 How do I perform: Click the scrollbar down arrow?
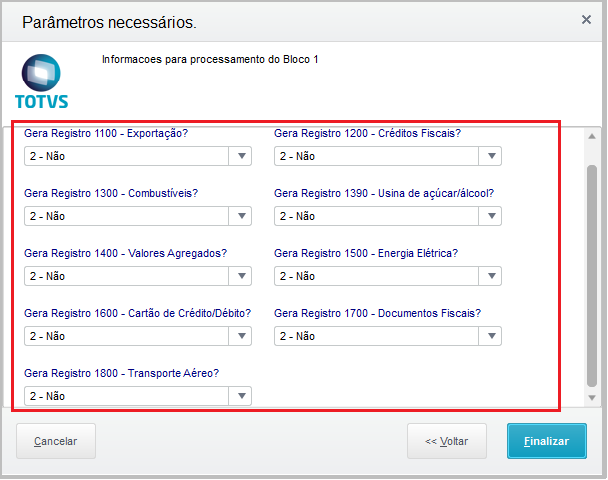point(592,400)
